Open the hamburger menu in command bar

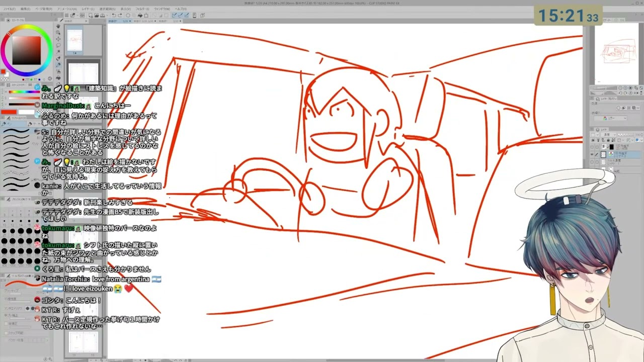pyautogui.click(x=66, y=15)
